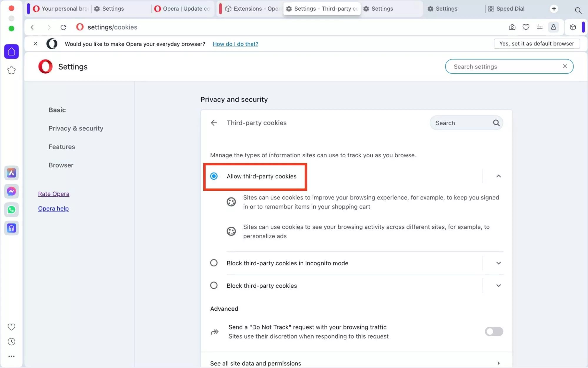The width and height of the screenshot is (588, 368).
Task: Select Block third-party cookies radio button
Action: tap(214, 285)
